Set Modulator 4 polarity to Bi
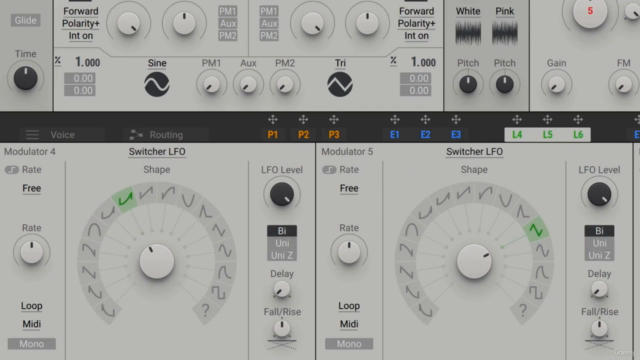This screenshot has width=640, height=360. tap(282, 231)
